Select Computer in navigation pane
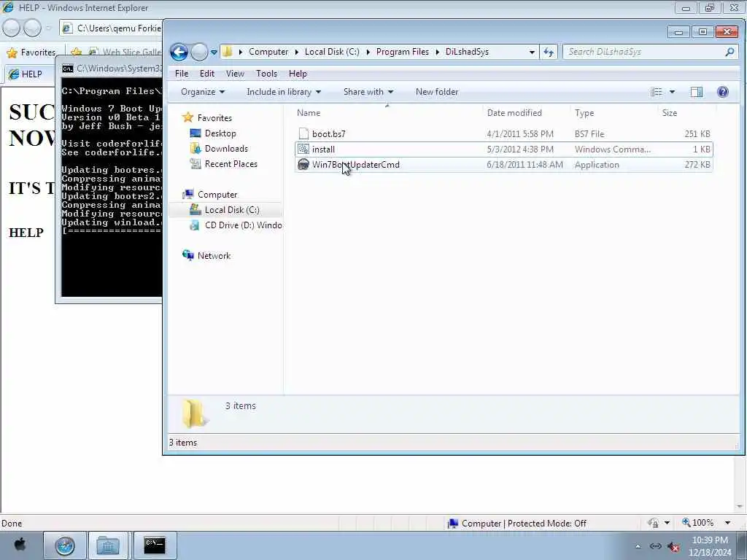747x560 pixels. (217, 194)
